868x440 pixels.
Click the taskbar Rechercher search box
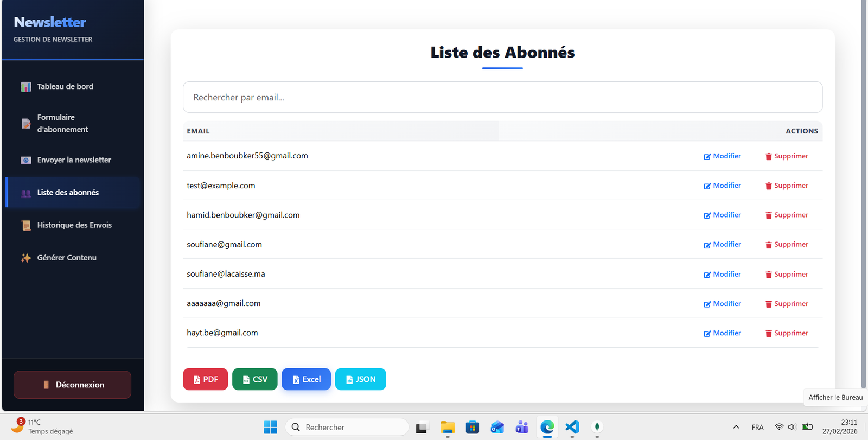point(347,427)
